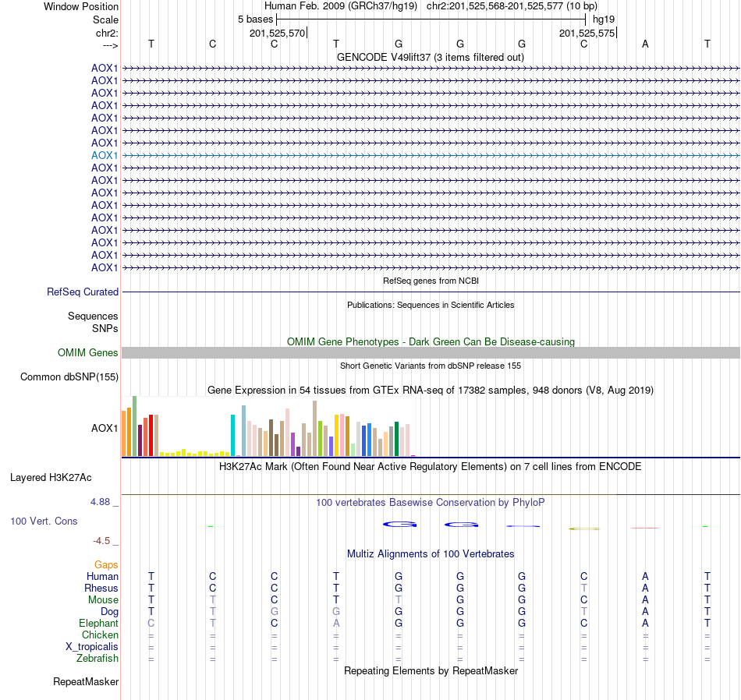Click the chr2: ruler label
Viewport: 741px width, 700px height.
[x=107, y=33]
